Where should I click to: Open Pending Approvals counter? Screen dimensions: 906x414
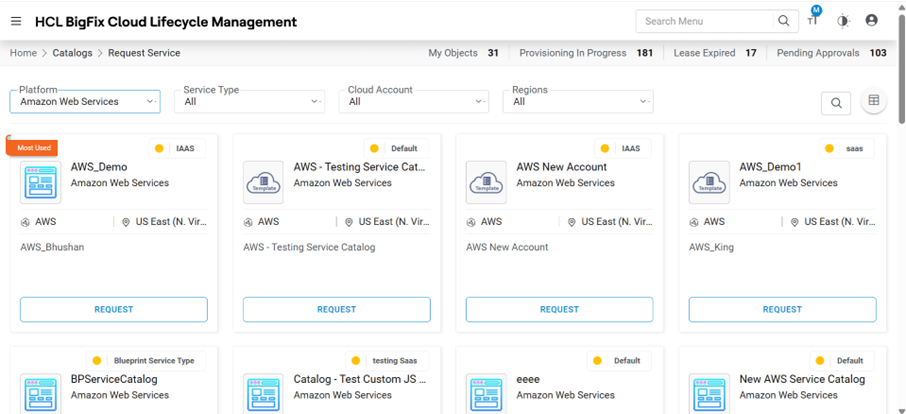[831, 53]
